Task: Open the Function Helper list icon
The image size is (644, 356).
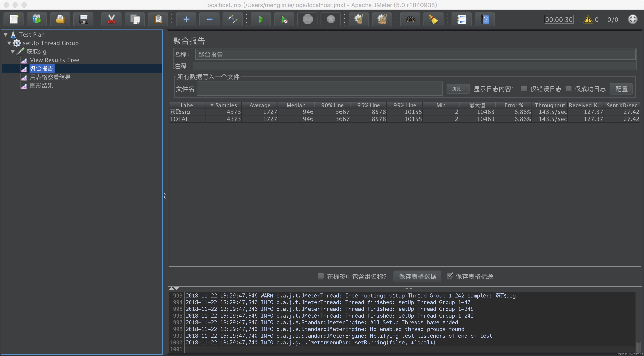Action: [x=462, y=19]
